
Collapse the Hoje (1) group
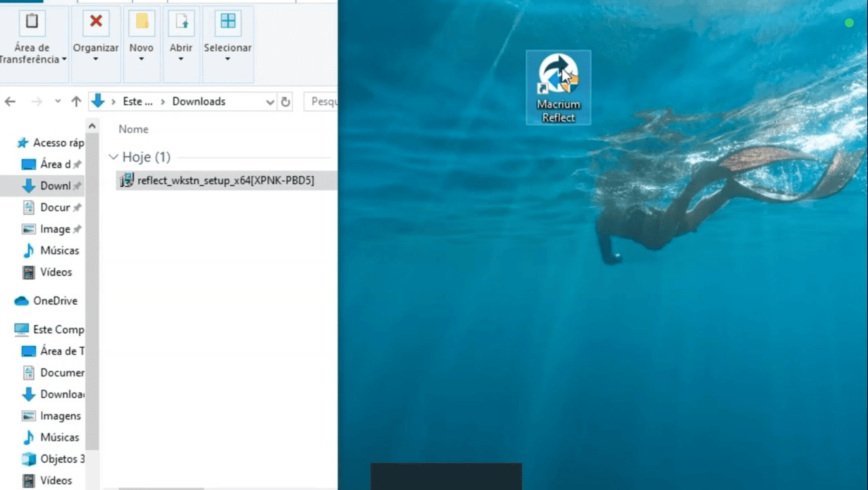[114, 157]
